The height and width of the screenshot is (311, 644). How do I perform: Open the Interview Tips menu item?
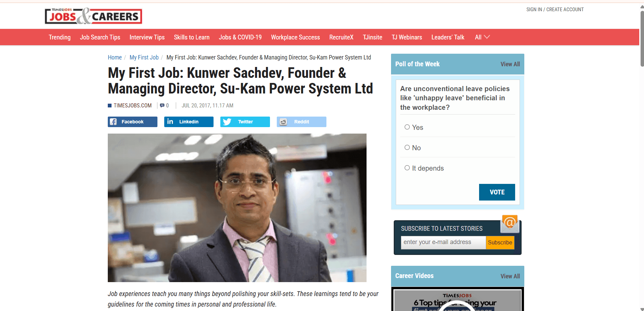147,37
